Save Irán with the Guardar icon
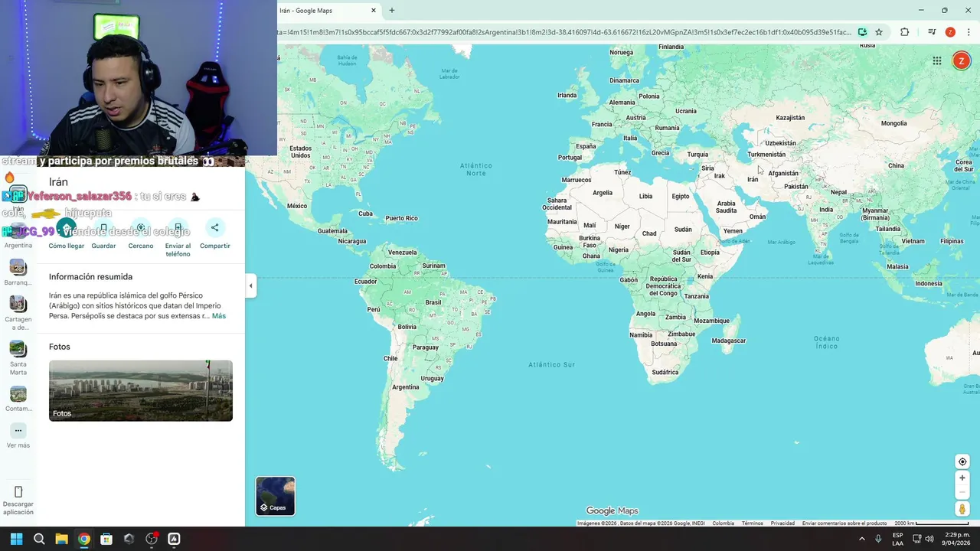 [x=103, y=228]
